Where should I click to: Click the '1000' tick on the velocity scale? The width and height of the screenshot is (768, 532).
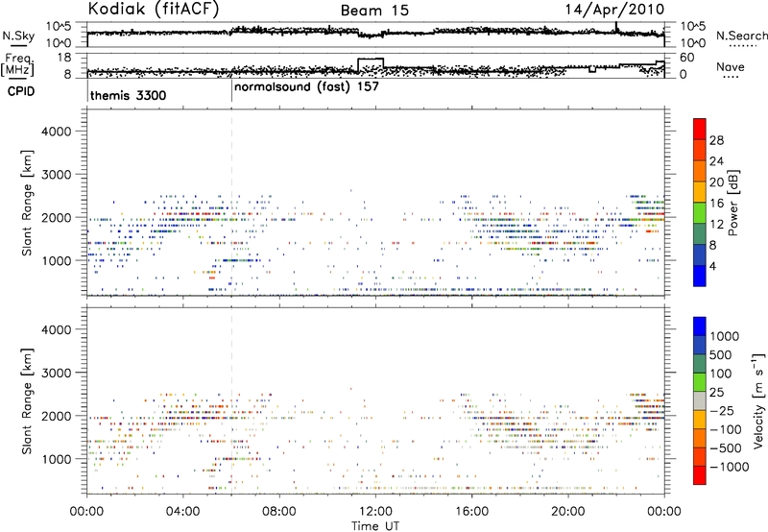coord(725,336)
